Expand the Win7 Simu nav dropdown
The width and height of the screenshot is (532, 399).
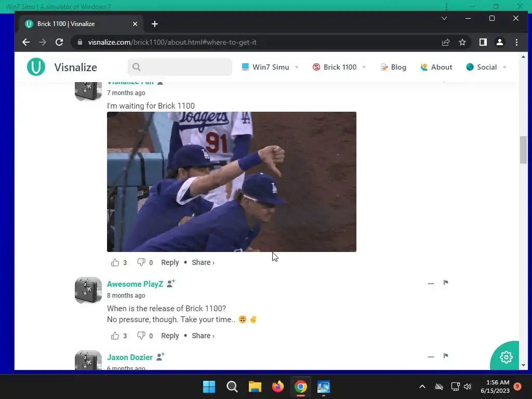(297, 67)
